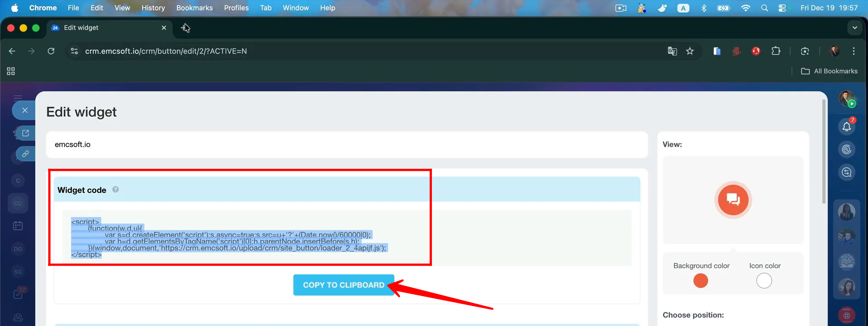Open the Bookmarks menu in menu bar
This screenshot has width=868, height=326.
194,8
